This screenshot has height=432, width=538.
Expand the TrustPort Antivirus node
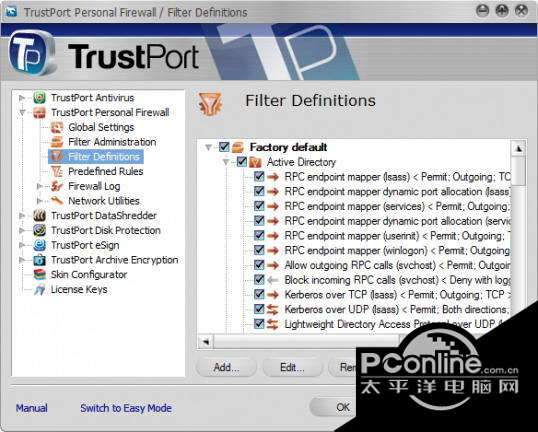click(x=22, y=98)
